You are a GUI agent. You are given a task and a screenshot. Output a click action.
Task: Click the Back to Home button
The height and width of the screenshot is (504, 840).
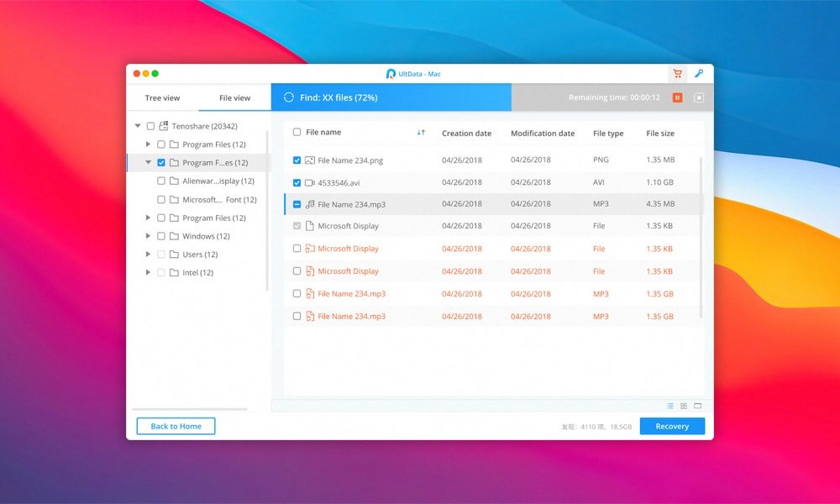click(x=176, y=426)
